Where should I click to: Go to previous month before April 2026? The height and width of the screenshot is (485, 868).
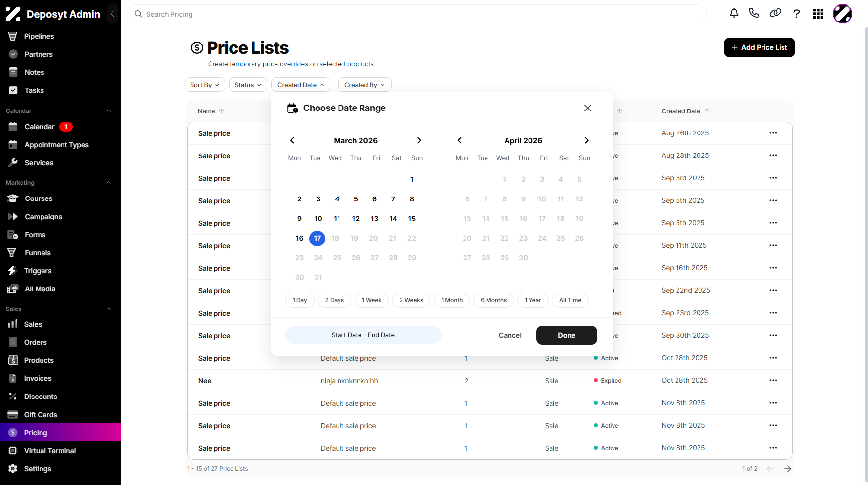(460, 140)
